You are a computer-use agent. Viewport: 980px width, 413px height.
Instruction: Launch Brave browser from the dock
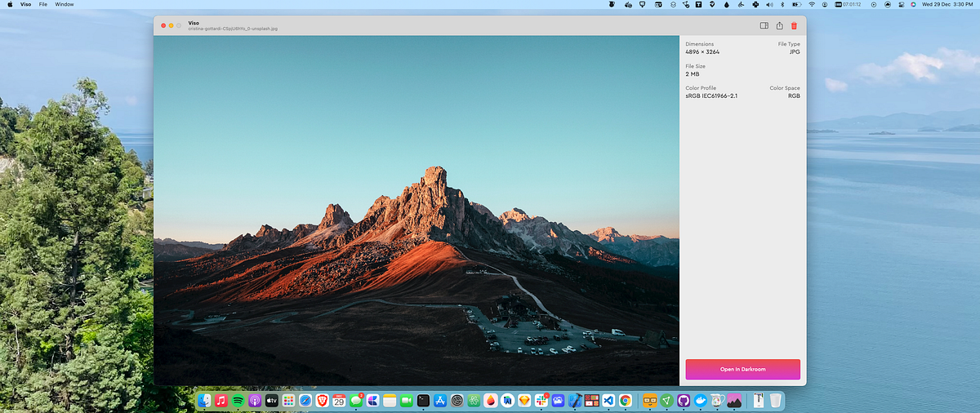(322, 401)
